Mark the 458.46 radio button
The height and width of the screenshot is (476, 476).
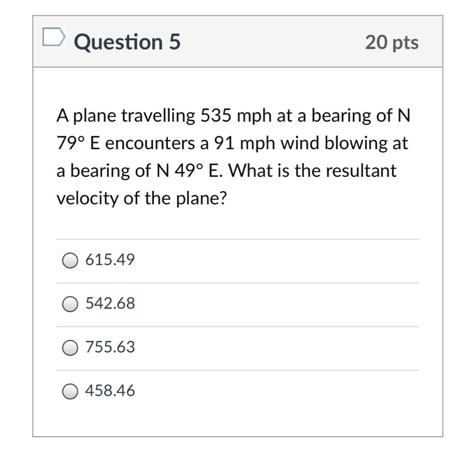click(70, 392)
